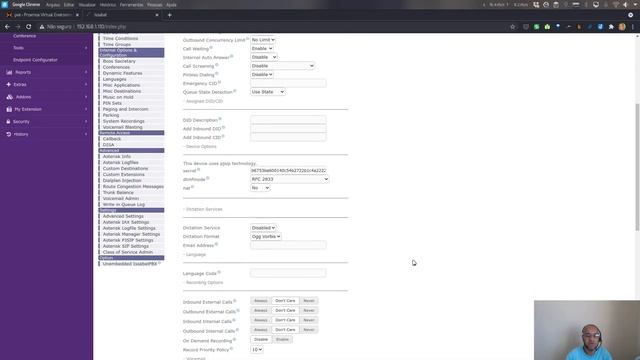Click the page vertical scrollbar
This screenshot has height=360, width=640.
point(637,167)
